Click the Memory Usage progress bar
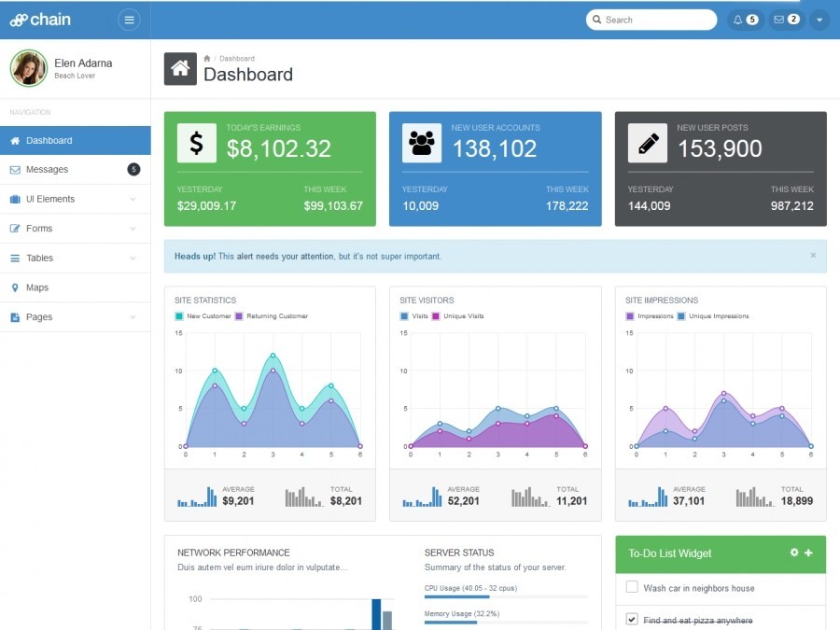Viewport: 840px width, 630px height. (506, 622)
